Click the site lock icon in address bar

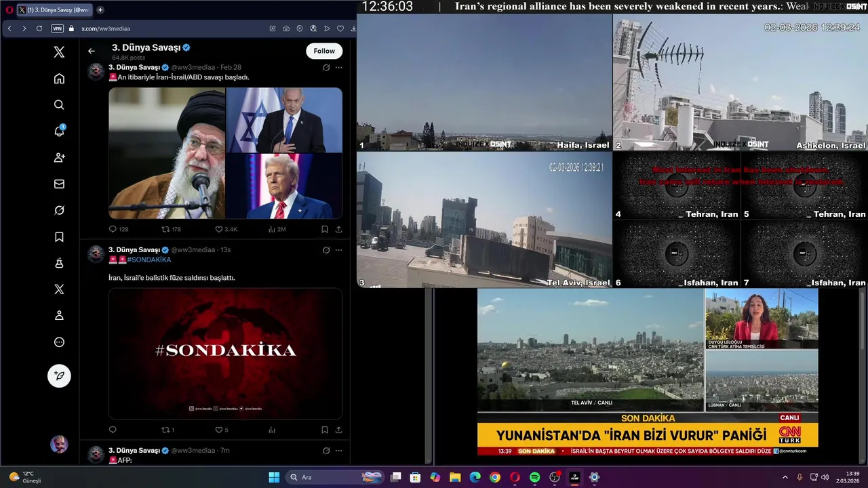(x=71, y=28)
